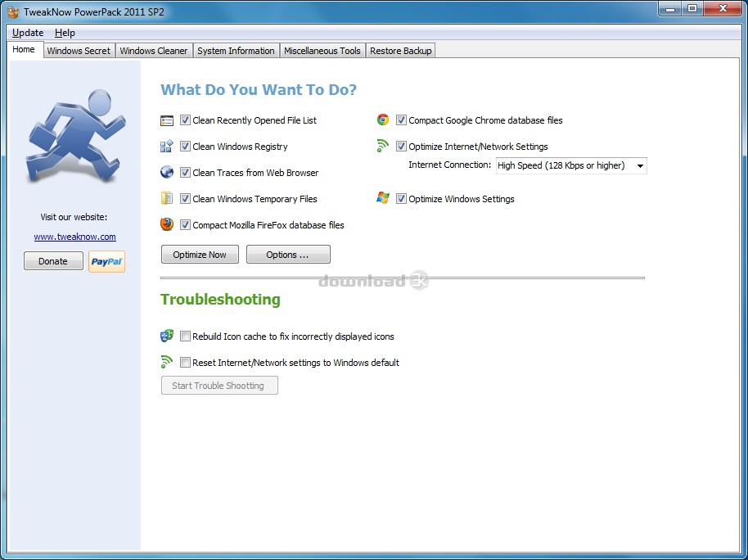Click the Windows Registry blocks icon
The height and width of the screenshot is (560, 748).
point(166,147)
